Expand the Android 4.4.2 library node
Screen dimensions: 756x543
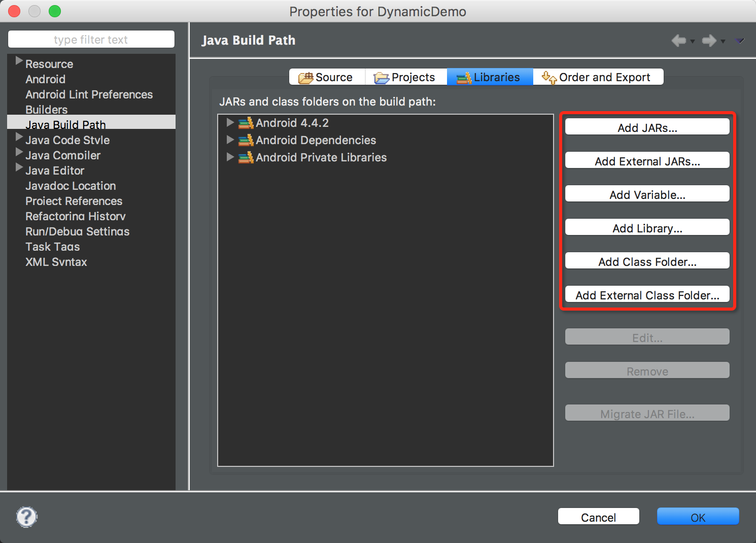230,123
